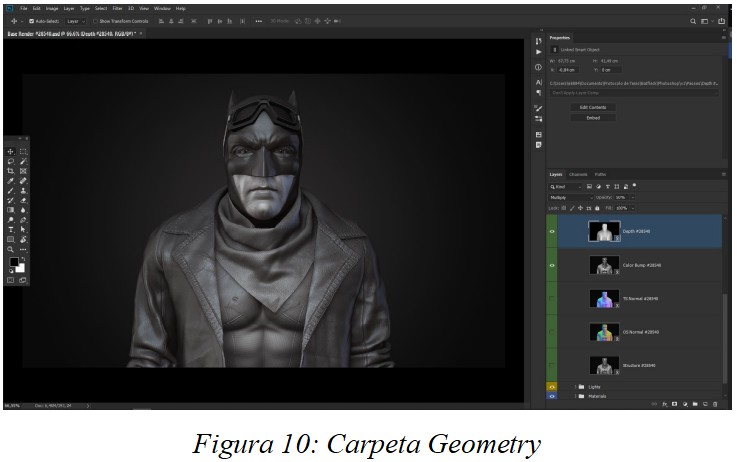Select the Lasso tool

tap(11, 161)
